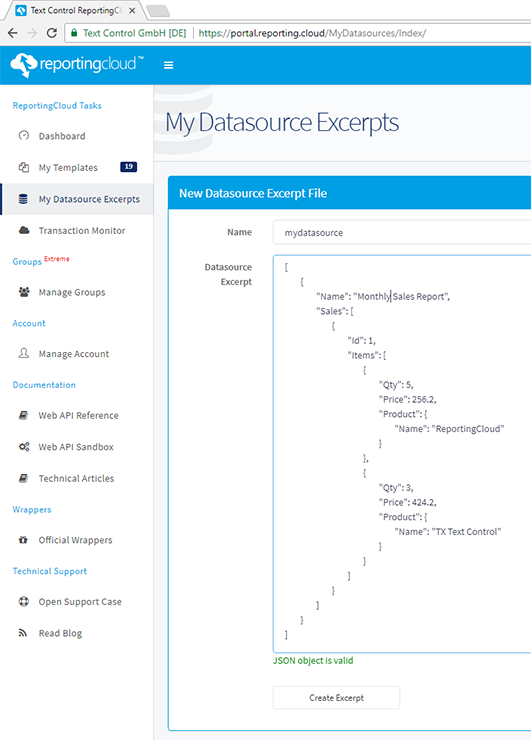Screen dimensions: 531x740
Task: Click the Account section heading
Action: pos(29,323)
